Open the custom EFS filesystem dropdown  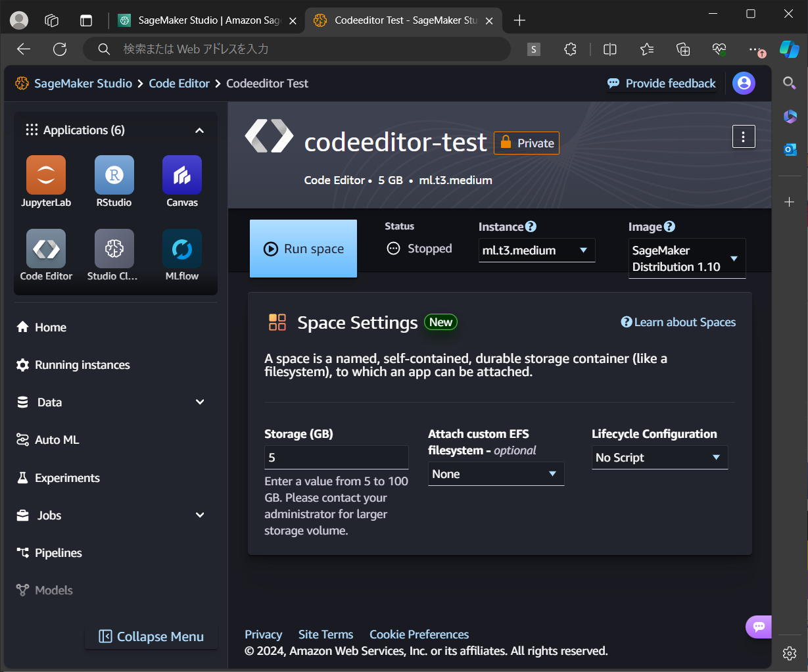click(x=496, y=473)
